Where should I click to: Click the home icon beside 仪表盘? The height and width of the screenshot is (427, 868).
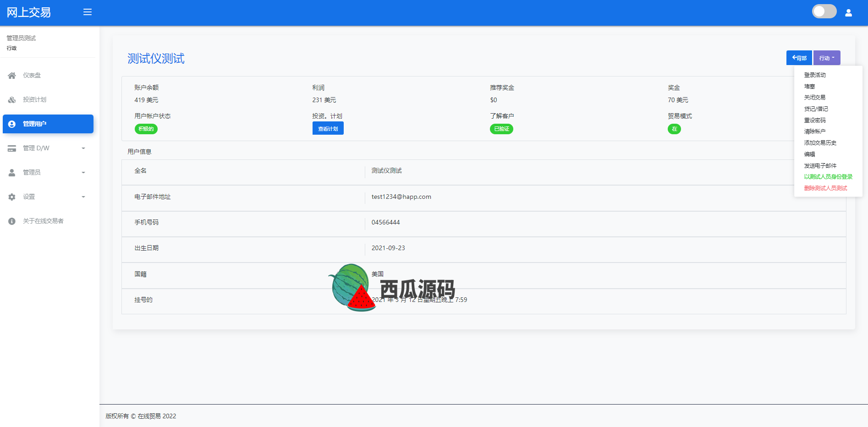12,76
